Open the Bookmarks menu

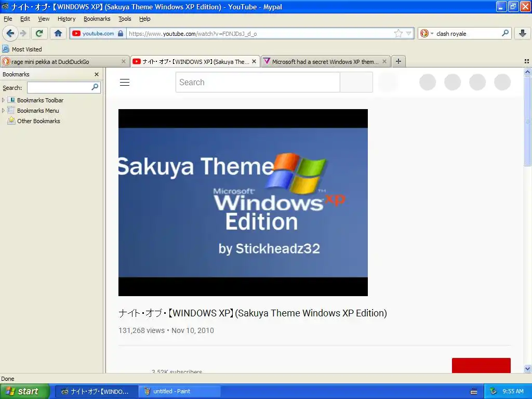click(x=97, y=19)
